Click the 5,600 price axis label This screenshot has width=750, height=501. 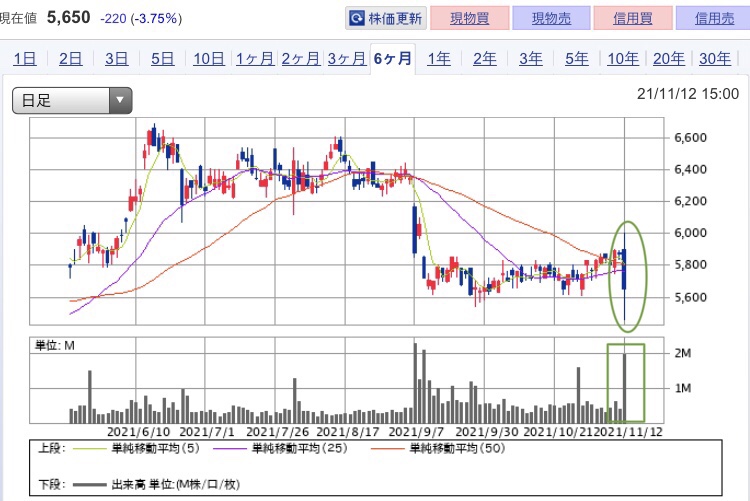690,297
